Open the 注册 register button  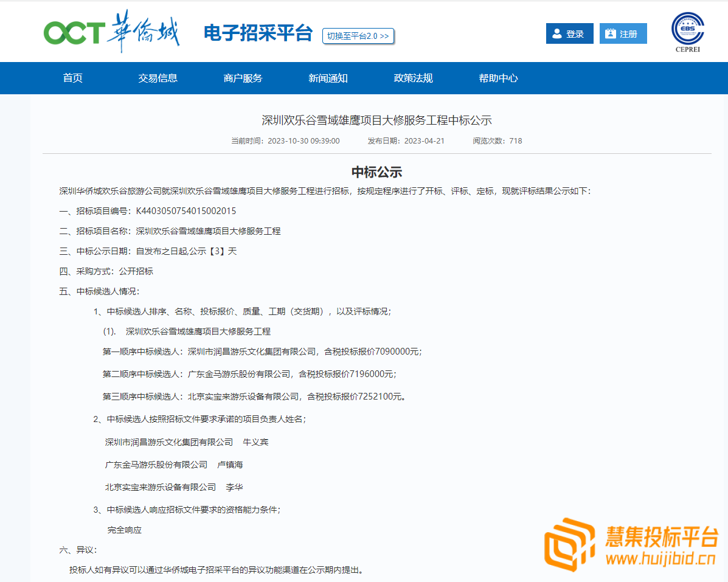(x=623, y=33)
